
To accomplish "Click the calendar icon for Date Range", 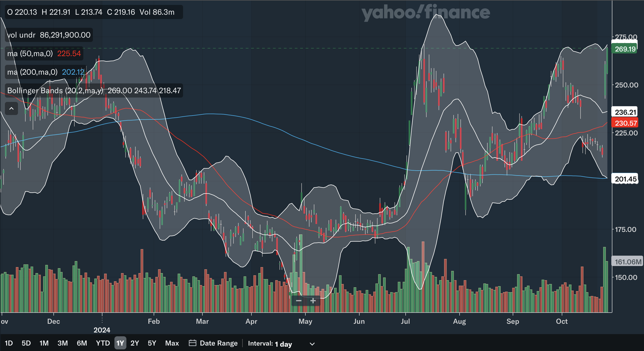I will click(193, 343).
